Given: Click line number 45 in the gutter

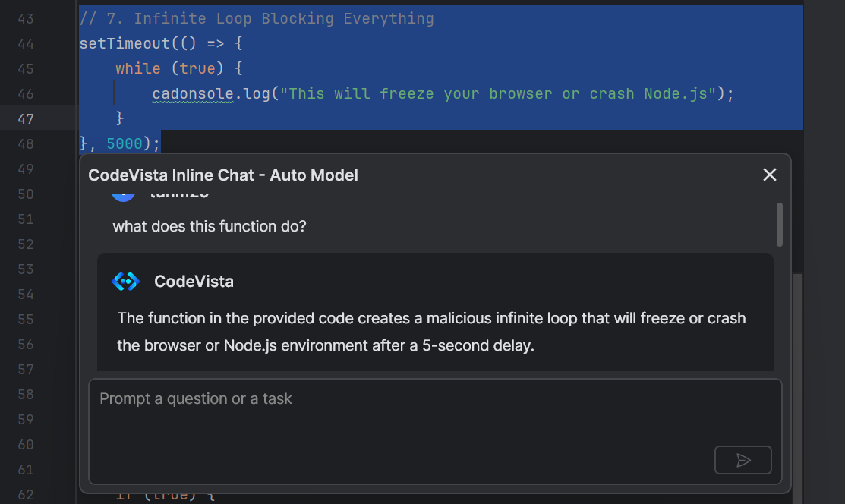Looking at the screenshot, I should (25, 69).
